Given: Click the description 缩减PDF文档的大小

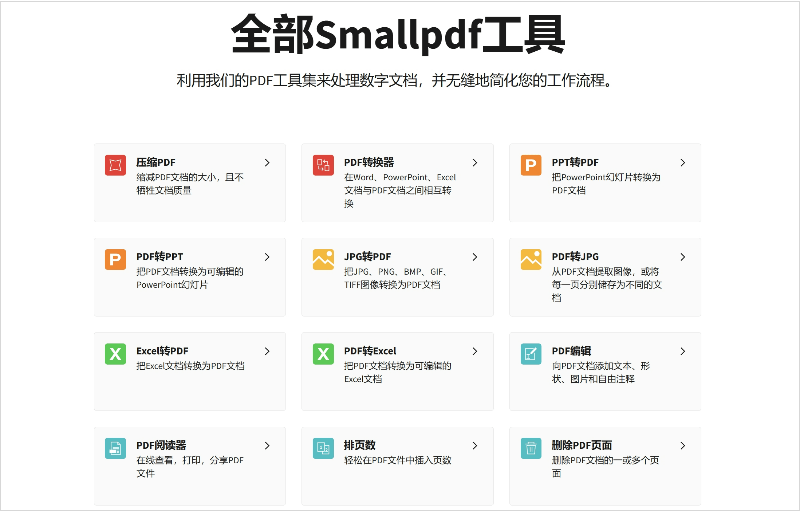Looking at the screenshot, I should (190, 184).
